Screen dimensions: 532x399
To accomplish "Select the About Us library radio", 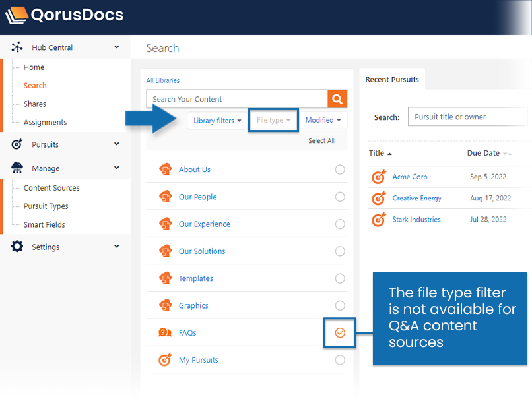I will [340, 169].
